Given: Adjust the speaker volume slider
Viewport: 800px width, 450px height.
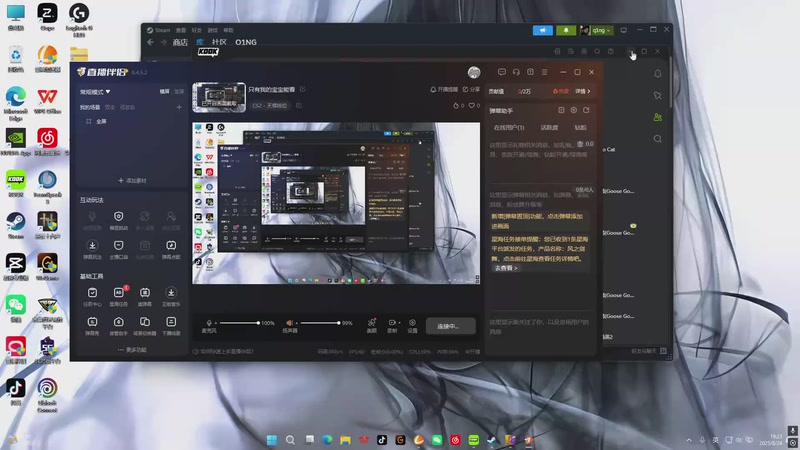Looking at the screenshot, I should click(x=320, y=323).
